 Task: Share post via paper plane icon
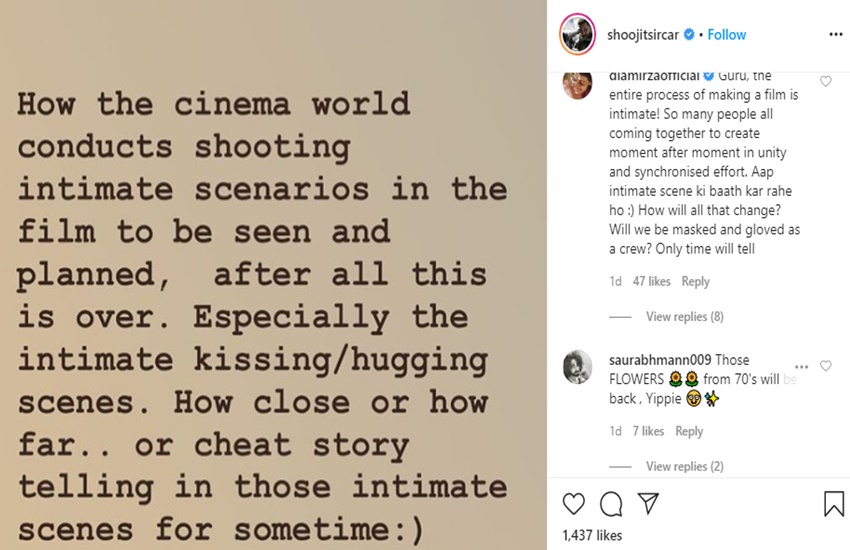(x=647, y=503)
